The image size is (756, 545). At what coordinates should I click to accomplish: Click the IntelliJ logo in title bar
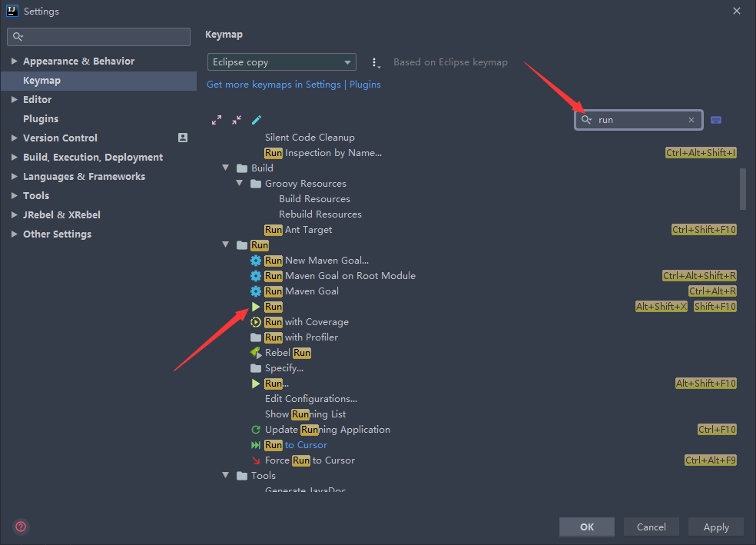(12, 11)
